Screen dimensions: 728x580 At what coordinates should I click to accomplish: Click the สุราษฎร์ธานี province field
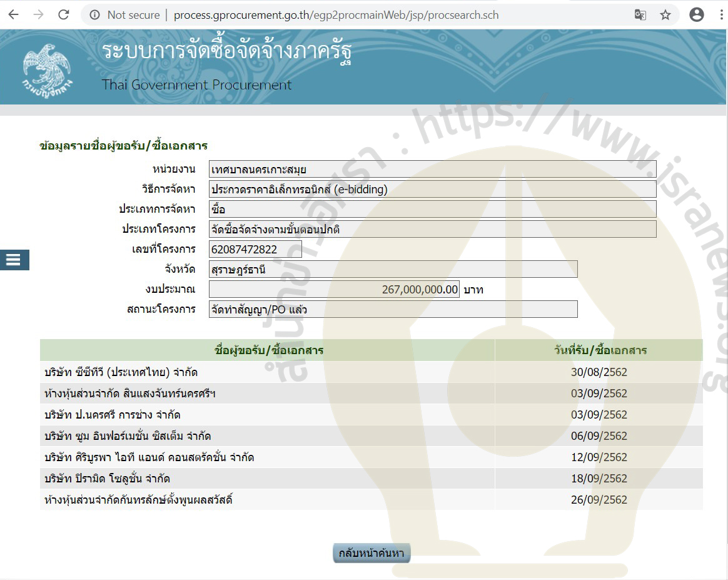393,270
